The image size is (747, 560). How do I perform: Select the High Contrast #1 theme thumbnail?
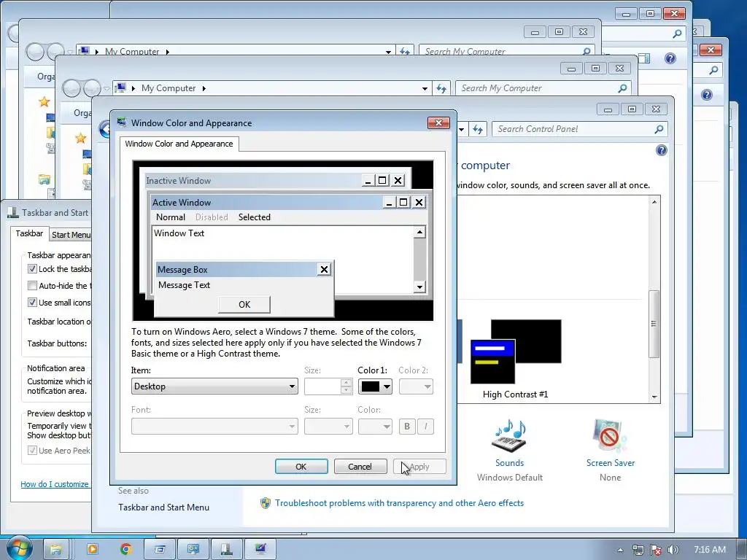pos(516,352)
